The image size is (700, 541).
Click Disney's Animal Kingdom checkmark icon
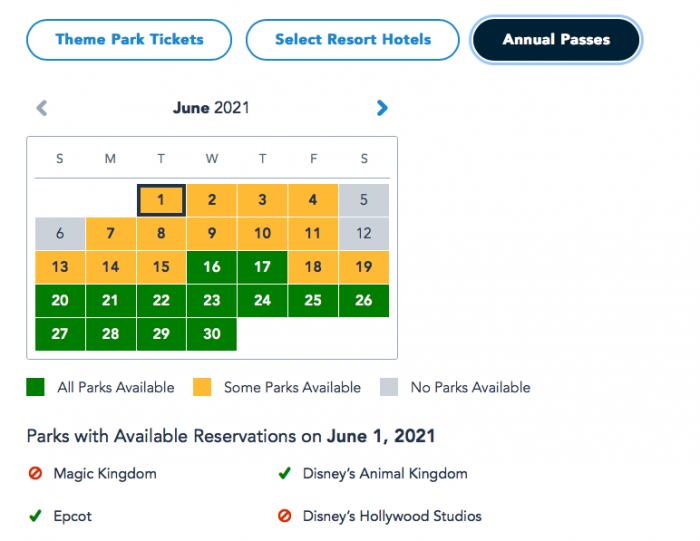pos(285,474)
